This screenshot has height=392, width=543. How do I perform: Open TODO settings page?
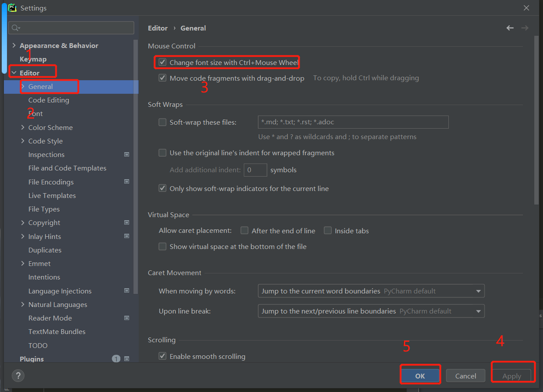coord(38,345)
